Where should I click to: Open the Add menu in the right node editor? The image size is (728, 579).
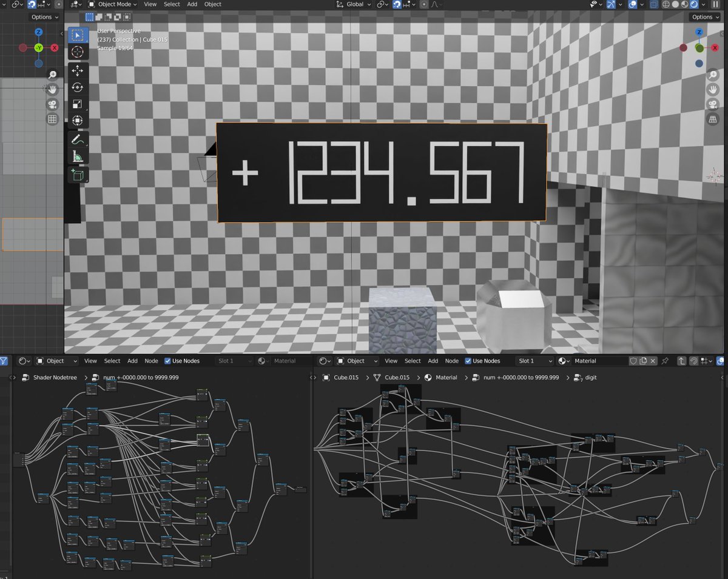(433, 361)
